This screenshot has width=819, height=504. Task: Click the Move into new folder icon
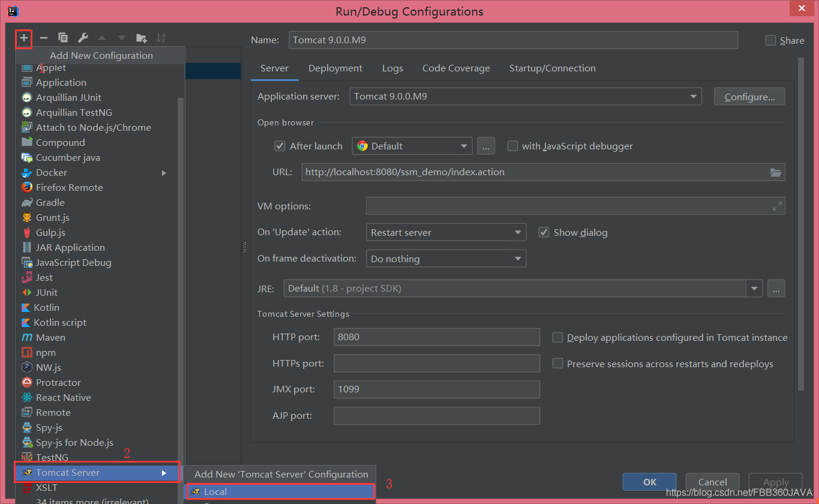(142, 38)
